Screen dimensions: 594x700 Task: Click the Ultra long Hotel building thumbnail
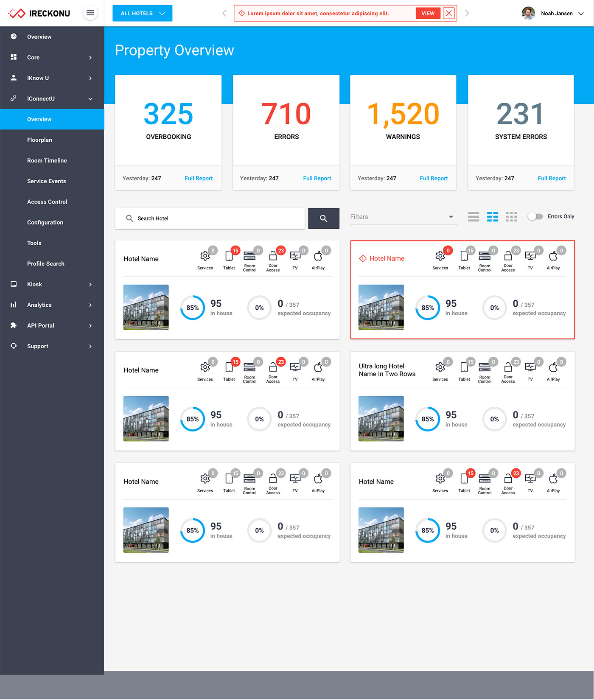coord(381,419)
